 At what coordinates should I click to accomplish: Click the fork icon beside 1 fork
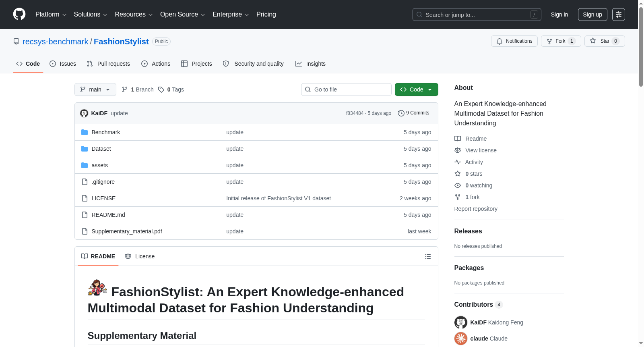458,197
